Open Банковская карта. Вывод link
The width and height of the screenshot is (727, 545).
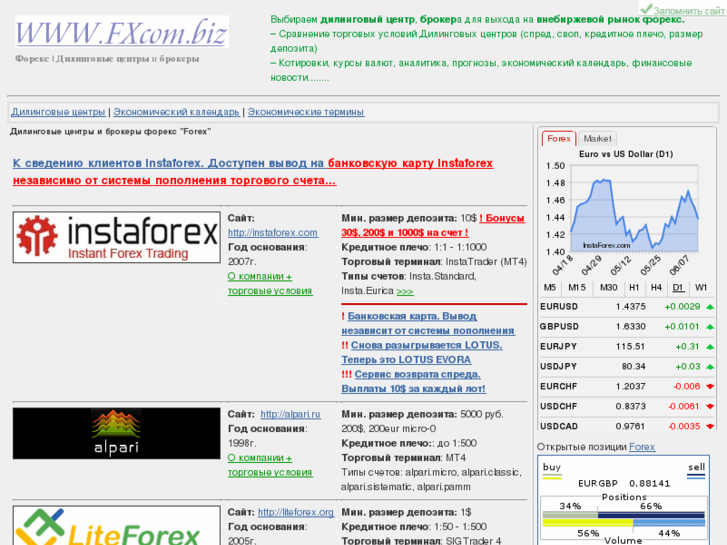tap(428, 323)
